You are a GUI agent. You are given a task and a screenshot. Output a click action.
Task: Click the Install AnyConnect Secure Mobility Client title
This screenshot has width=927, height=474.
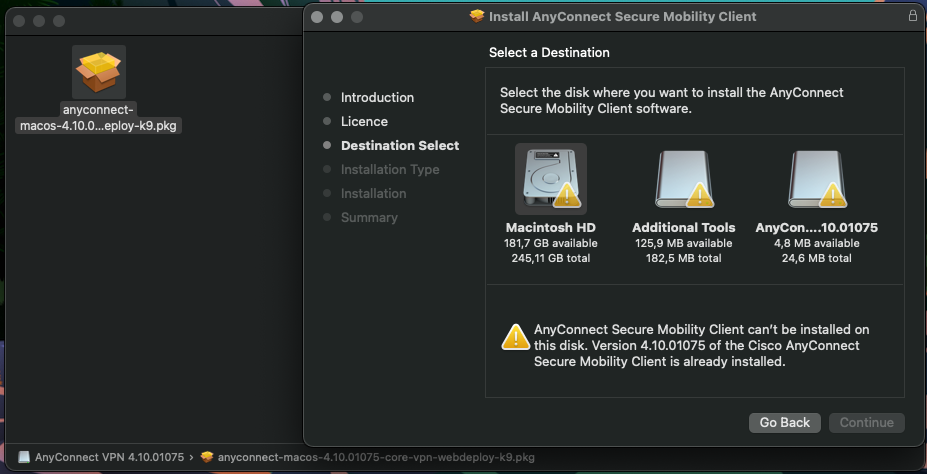click(x=623, y=17)
